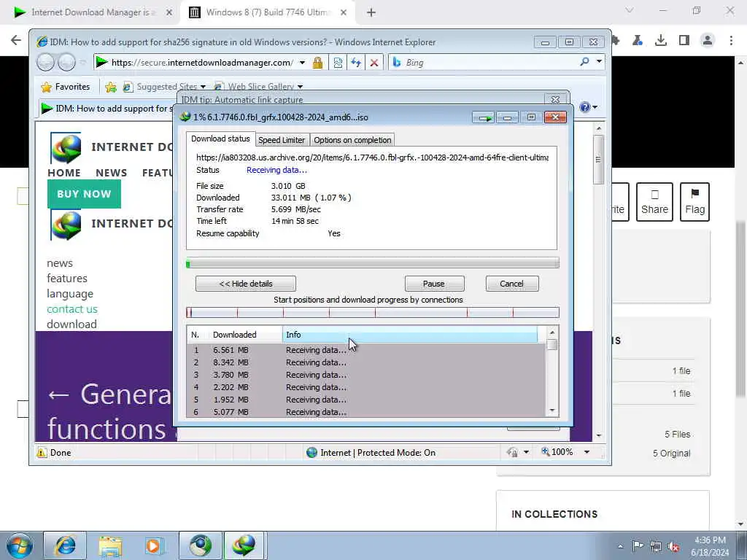Click the IE Forward arrow button

(x=66, y=62)
